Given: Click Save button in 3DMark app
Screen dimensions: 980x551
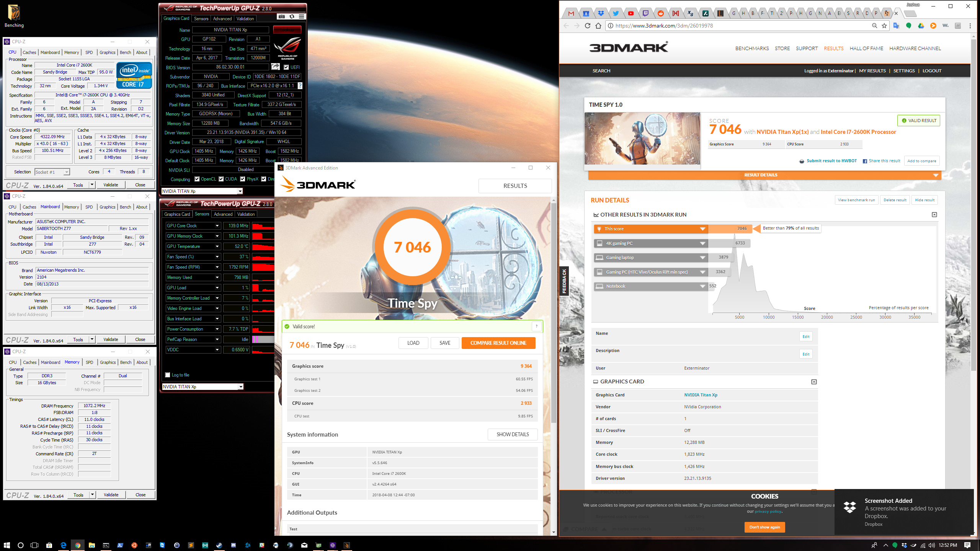Looking at the screenshot, I should click(x=445, y=343).
